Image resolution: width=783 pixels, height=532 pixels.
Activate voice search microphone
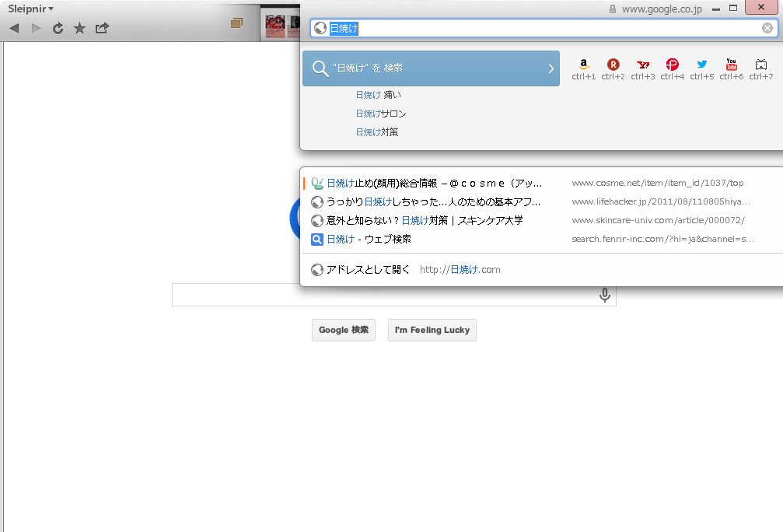coord(604,295)
